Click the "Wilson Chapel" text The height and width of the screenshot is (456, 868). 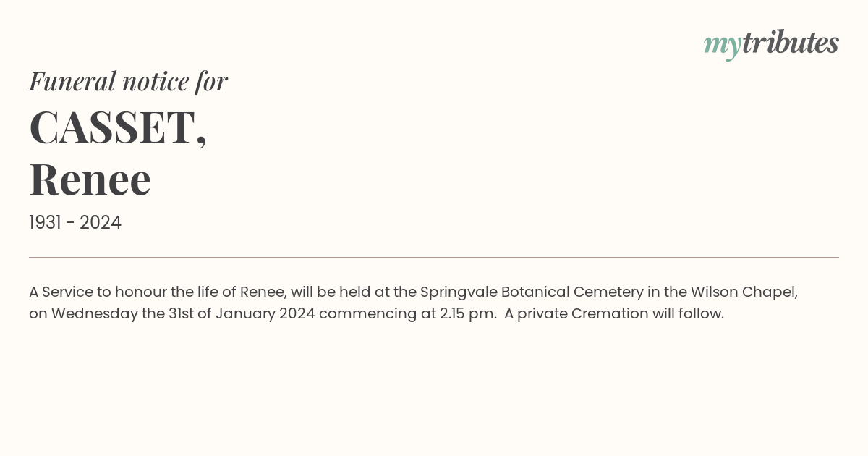click(x=744, y=292)
